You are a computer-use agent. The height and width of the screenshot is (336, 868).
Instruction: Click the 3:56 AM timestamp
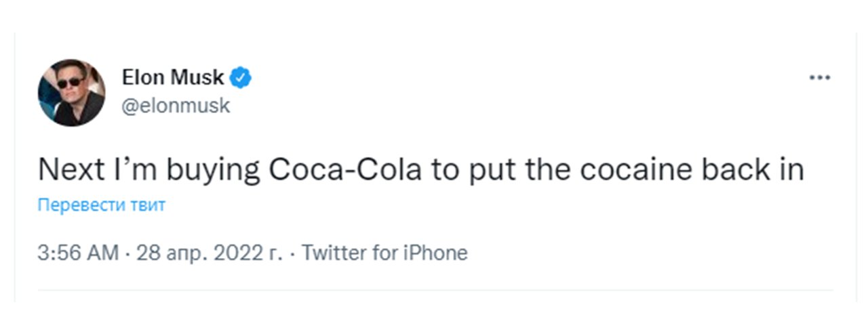[x=78, y=253]
